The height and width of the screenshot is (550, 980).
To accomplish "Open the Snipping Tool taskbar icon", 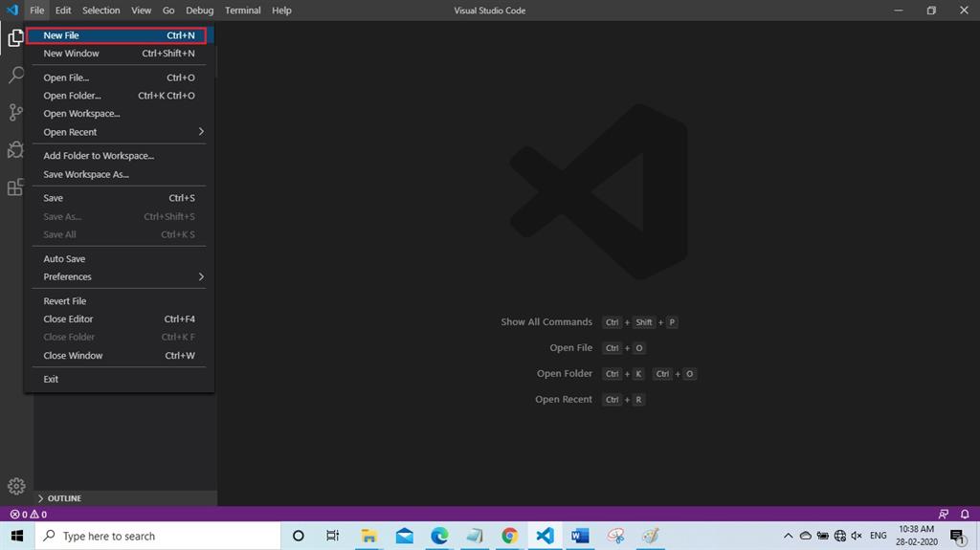I will [615, 536].
